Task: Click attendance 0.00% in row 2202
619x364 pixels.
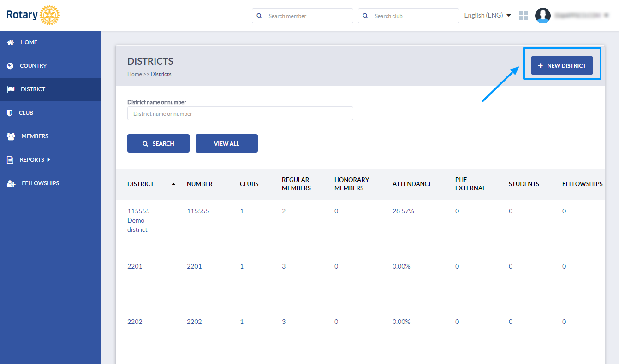Action: (x=401, y=322)
